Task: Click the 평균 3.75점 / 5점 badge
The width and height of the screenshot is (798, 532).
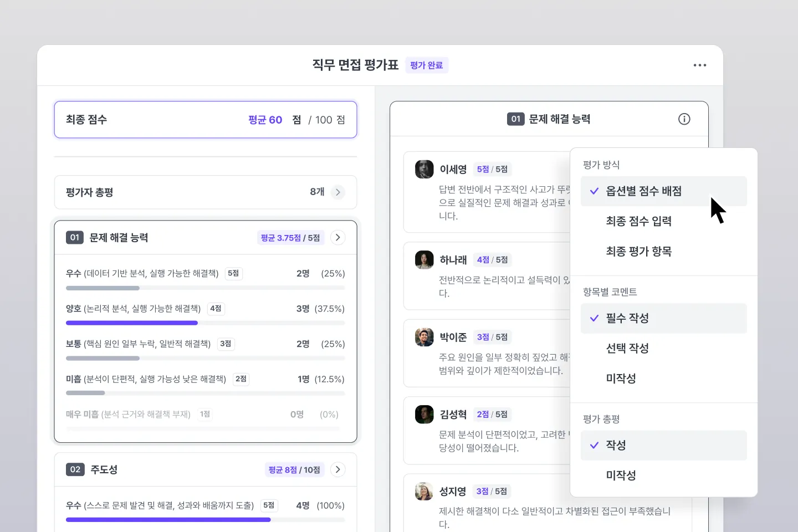Action: pos(290,238)
